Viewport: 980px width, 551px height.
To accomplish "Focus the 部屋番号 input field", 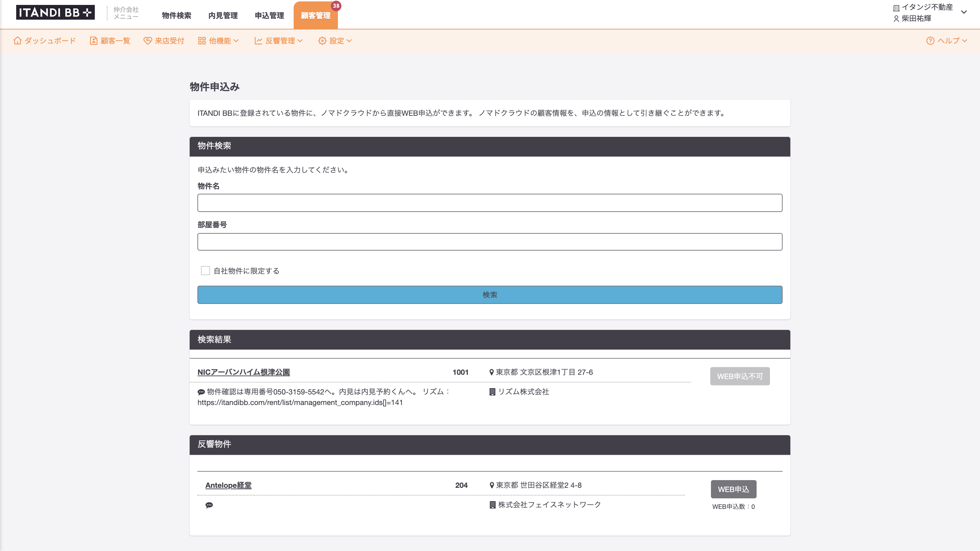I will [490, 242].
